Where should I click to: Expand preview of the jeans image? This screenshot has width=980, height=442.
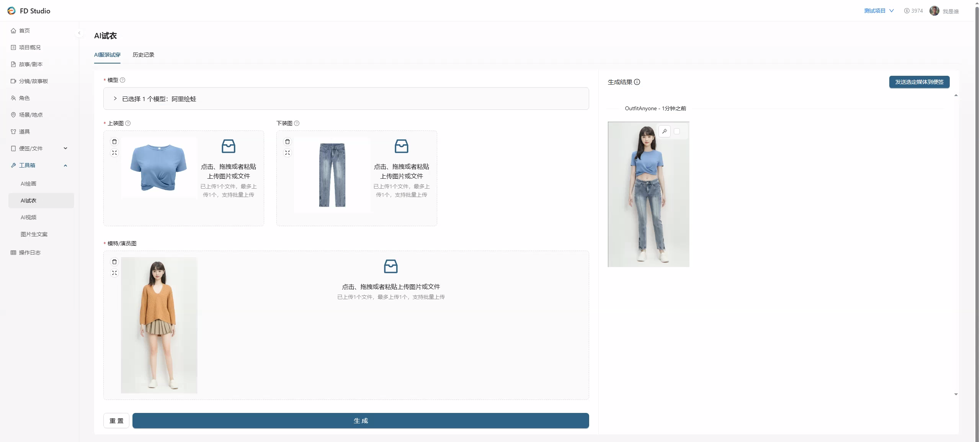click(287, 153)
